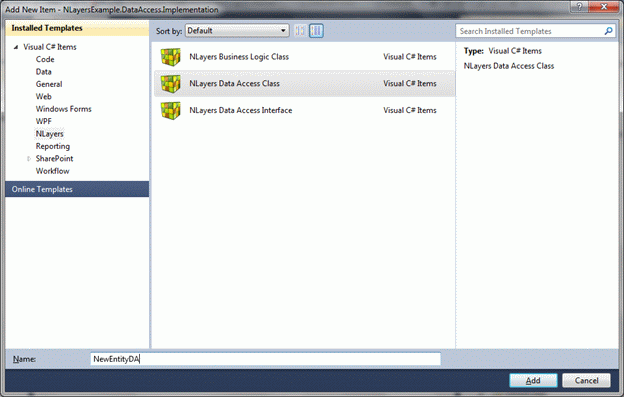The image size is (624, 397).
Task: Collapse the Visual C# Items tree node
Action: (x=16, y=47)
